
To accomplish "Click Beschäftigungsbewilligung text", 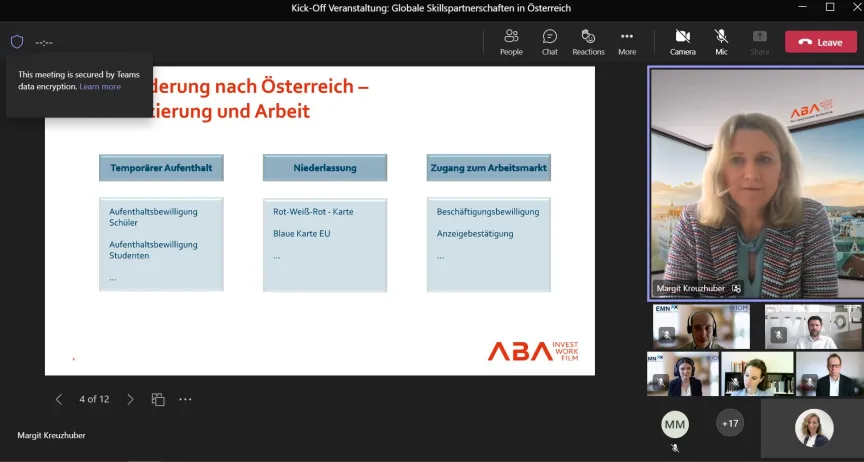I will (488, 212).
